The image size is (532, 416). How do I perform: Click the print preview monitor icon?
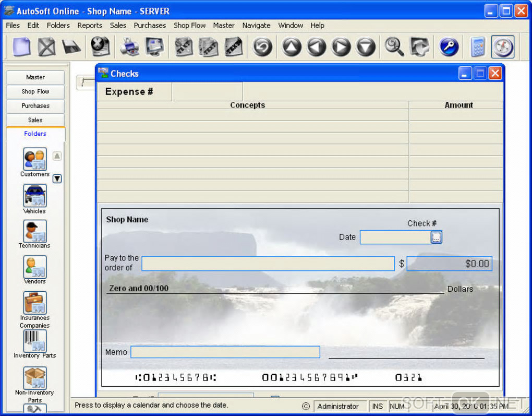pos(154,46)
